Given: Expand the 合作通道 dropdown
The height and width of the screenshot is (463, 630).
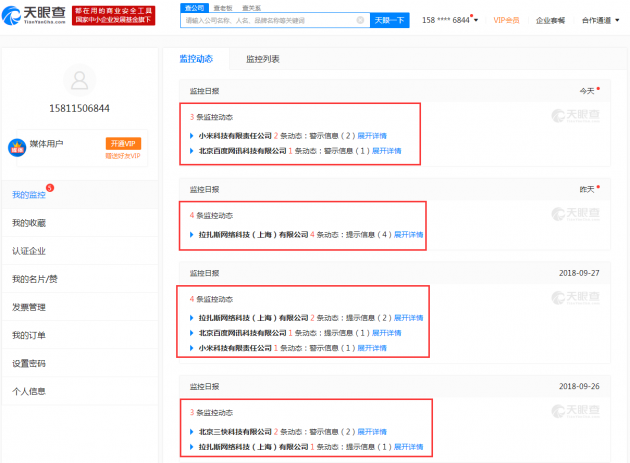Looking at the screenshot, I should pos(600,20).
